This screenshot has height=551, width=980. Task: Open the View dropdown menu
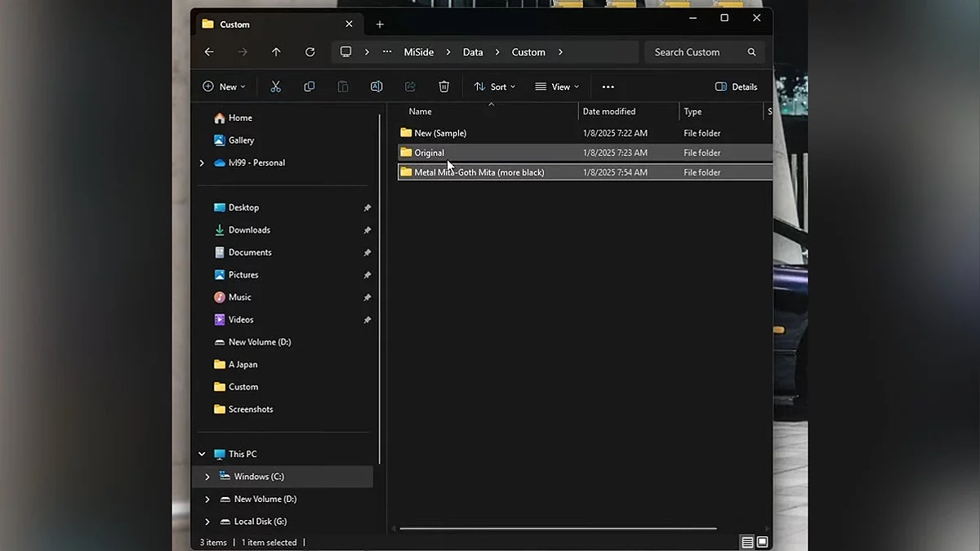coord(557,87)
